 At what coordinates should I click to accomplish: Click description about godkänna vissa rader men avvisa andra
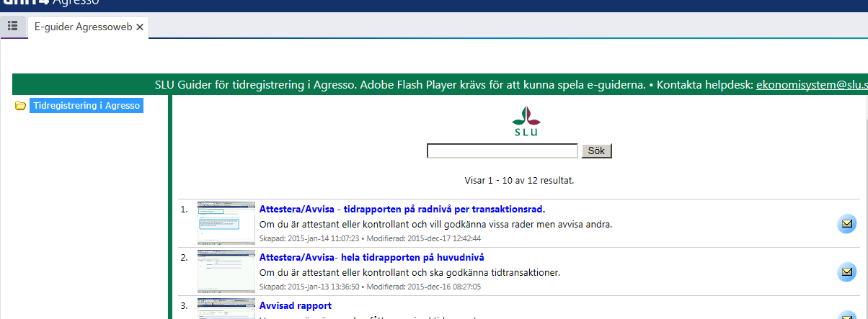(x=435, y=224)
